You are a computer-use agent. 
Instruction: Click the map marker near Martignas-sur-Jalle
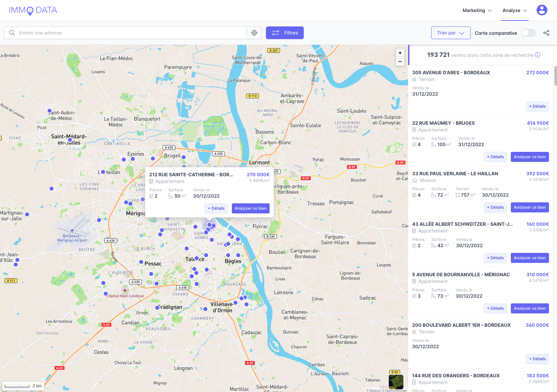coord(27,214)
